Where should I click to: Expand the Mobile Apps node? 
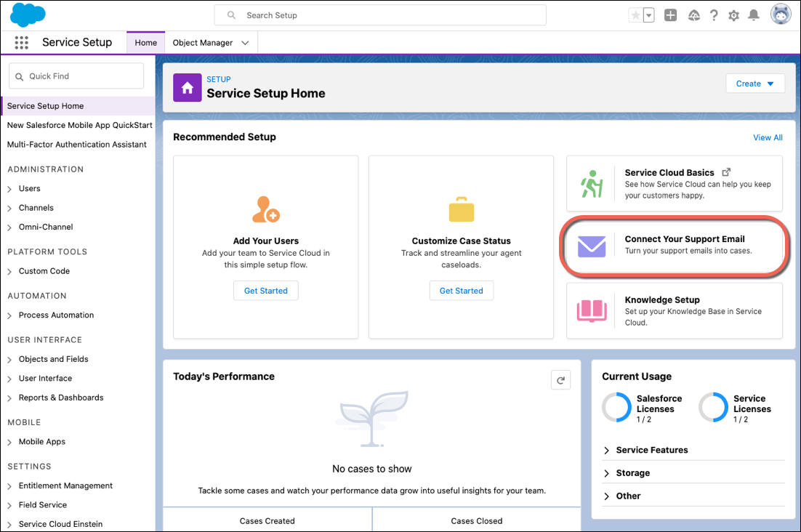pyautogui.click(x=9, y=442)
